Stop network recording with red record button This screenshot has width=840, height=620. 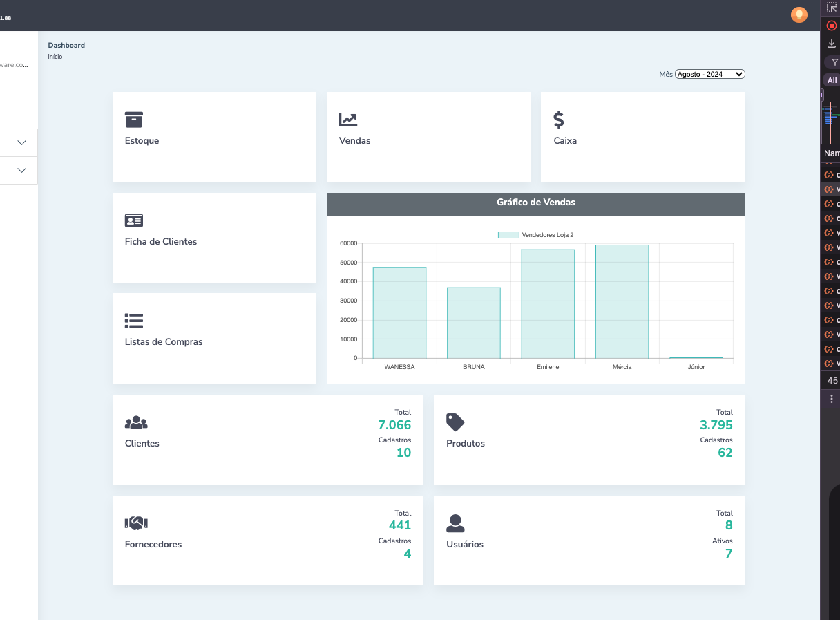pos(832,26)
